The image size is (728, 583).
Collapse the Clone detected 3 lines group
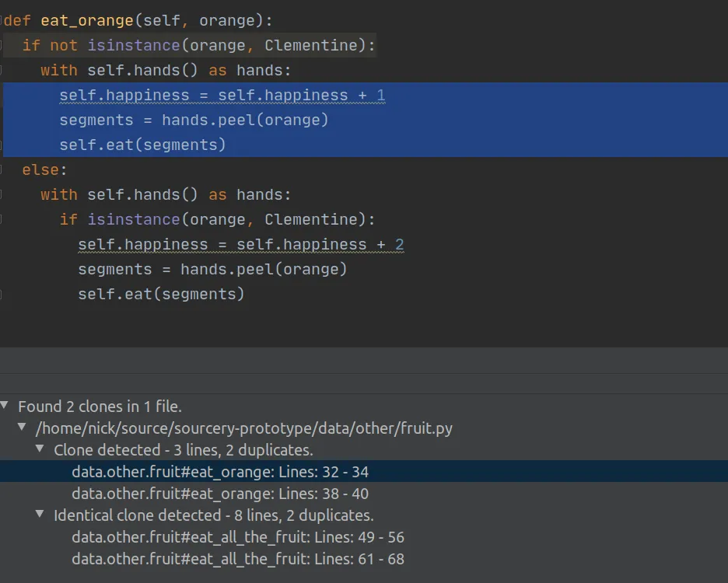pos(39,449)
